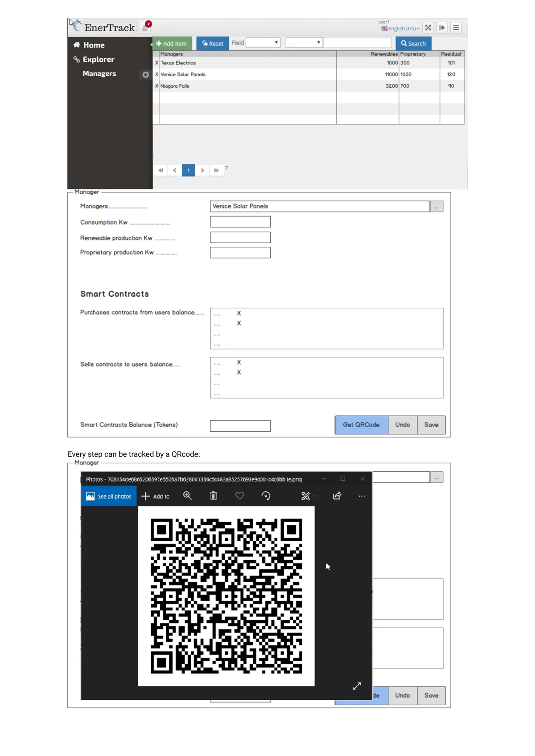Image resolution: width=535 pixels, height=756 pixels.
Task: Click Save in the Manager form behind Photos
Action: coord(432,695)
